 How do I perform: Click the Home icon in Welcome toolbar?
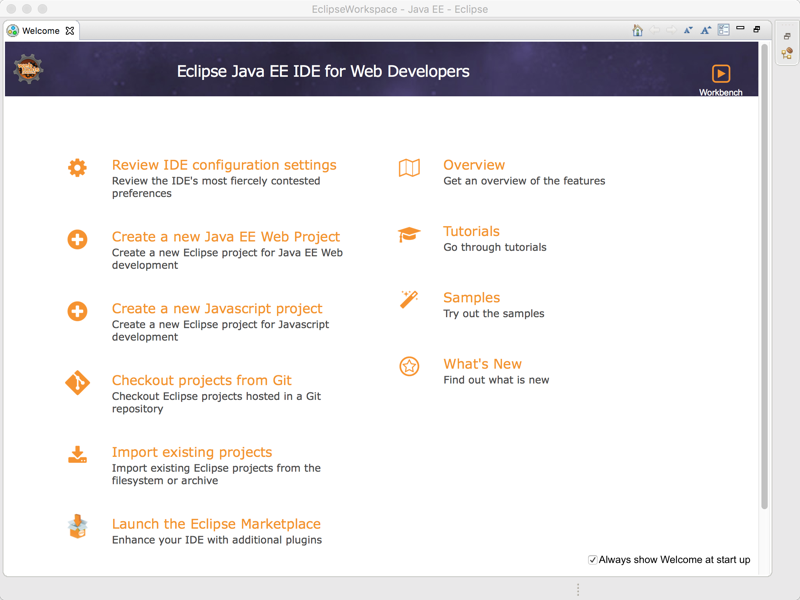[x=637, y=30]
